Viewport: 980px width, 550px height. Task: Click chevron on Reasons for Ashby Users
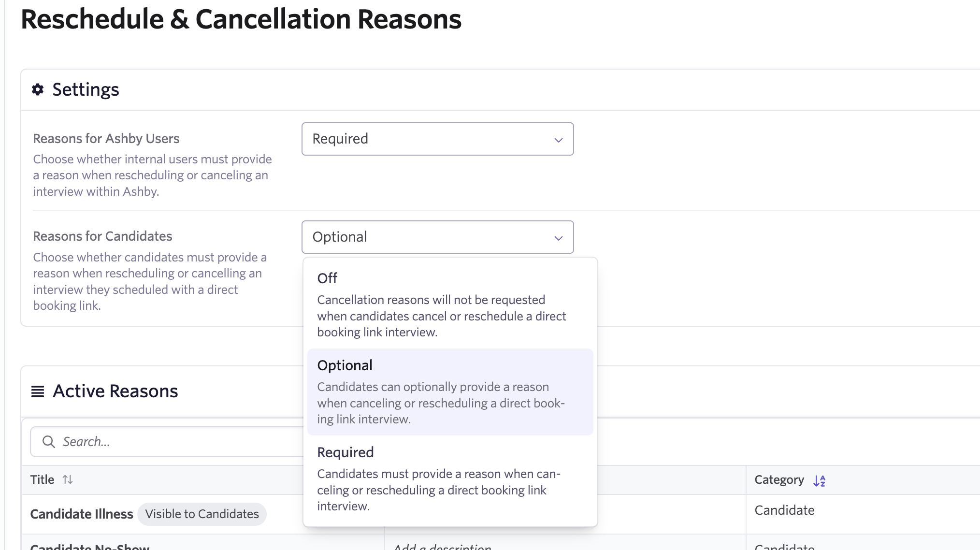pyautogui.click(x=558, y=140)
